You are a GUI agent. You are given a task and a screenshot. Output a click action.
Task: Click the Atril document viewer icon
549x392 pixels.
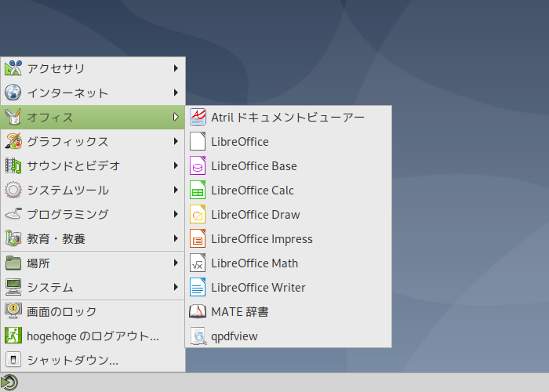pos(198,117)
